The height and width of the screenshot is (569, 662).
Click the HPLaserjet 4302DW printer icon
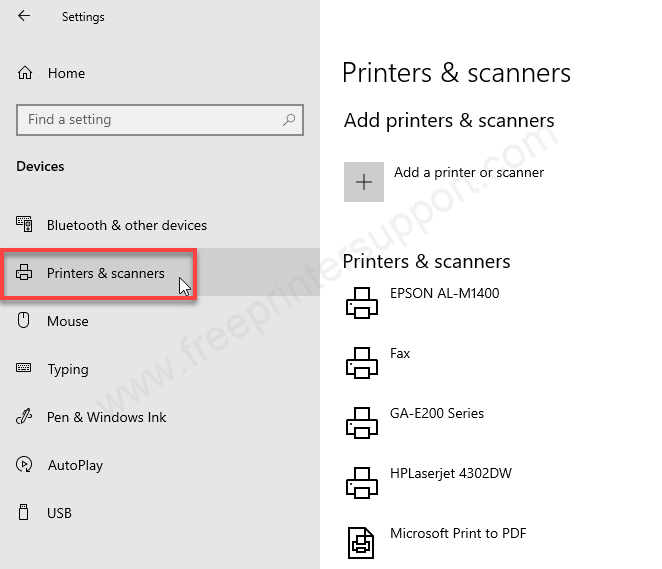coord(361,483)
